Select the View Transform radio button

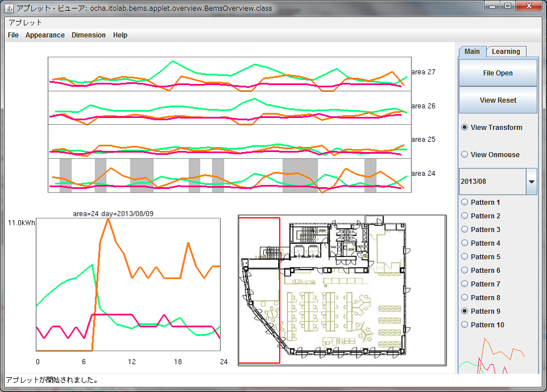[465, 128]
